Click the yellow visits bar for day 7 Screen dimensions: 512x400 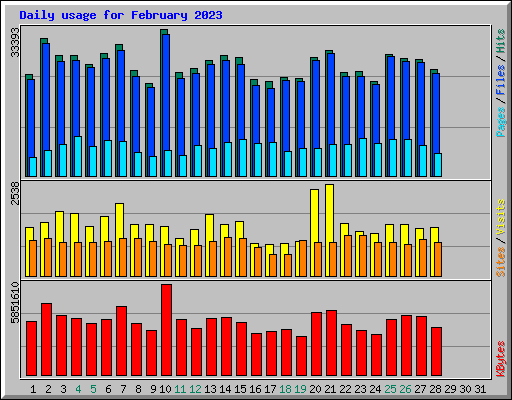click(119, 221)
